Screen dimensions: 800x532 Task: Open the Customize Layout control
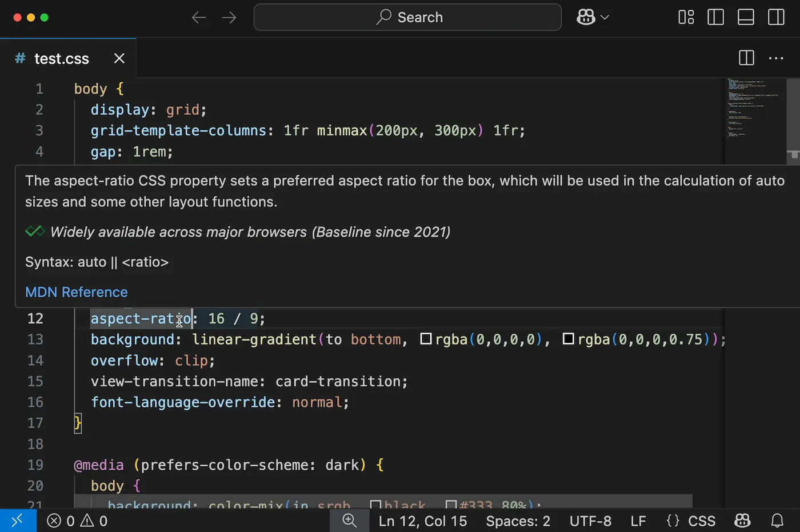tap(686, 17)
